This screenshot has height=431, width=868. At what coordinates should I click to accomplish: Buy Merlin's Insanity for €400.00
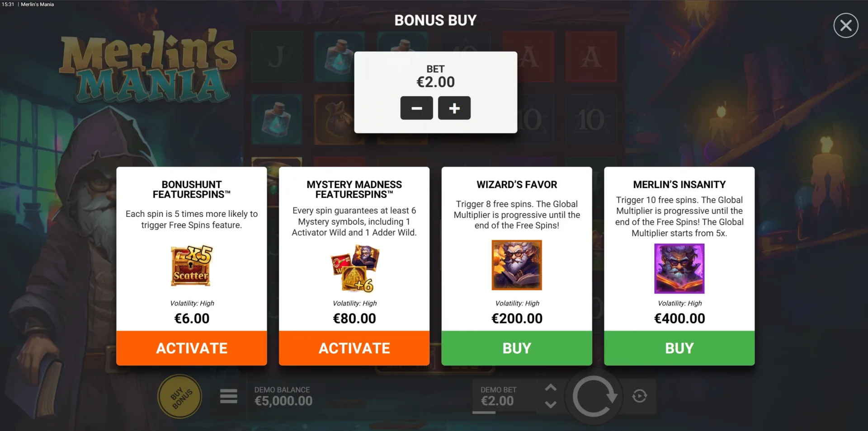tap(679, 348)
